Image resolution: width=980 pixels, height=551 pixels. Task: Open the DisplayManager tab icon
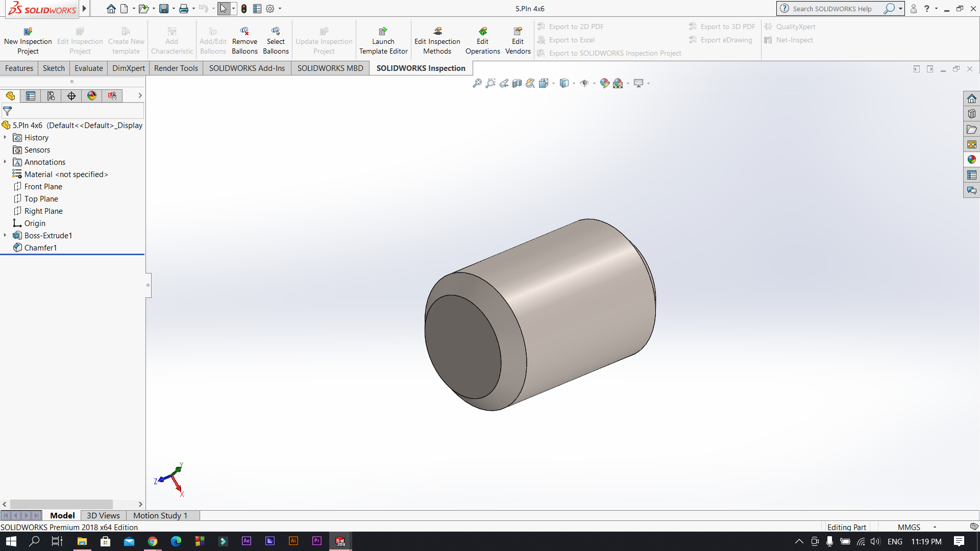point(92,96)
